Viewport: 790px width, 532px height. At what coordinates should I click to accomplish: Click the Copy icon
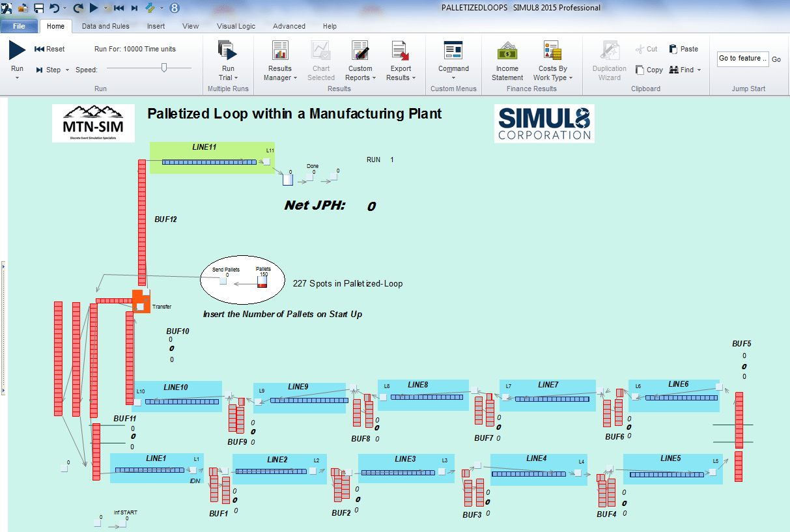pyautogui.click(x=649, y=70)
